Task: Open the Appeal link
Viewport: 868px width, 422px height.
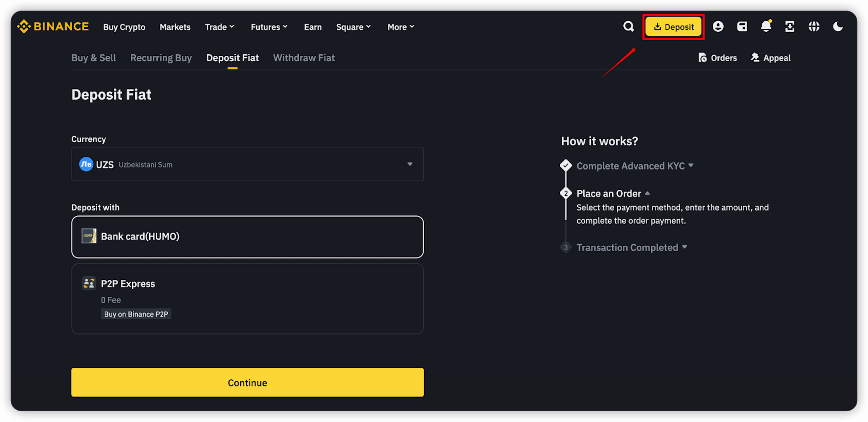Action: point(770,58)
